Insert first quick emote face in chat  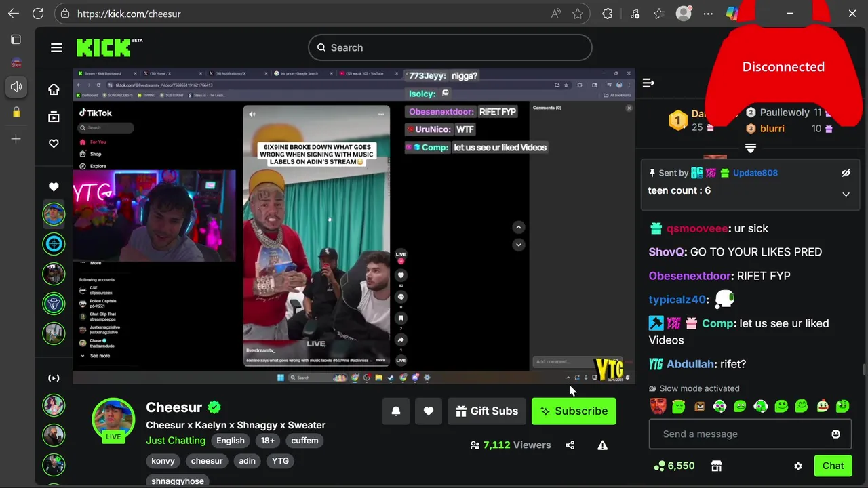pyautogui.click(x=658, y=406)
